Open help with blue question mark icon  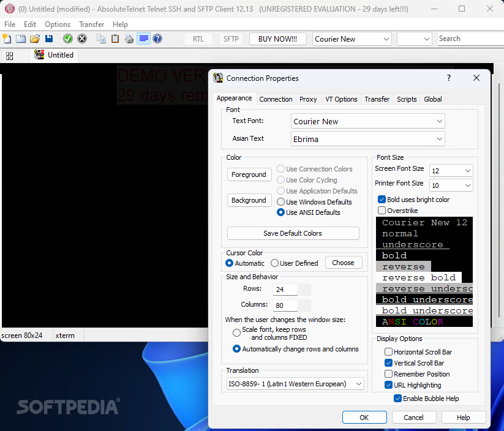pos(157,39)
